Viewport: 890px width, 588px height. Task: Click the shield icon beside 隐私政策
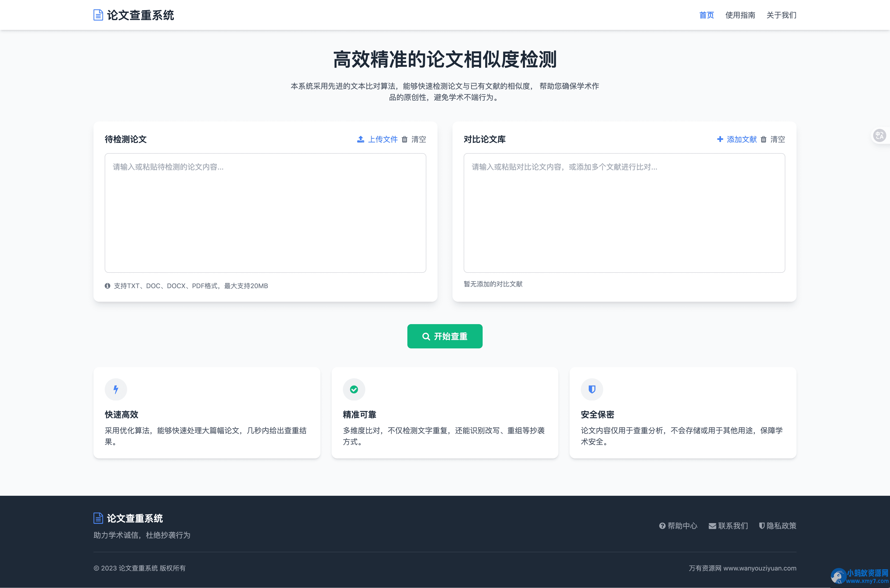tap(762, 526)
